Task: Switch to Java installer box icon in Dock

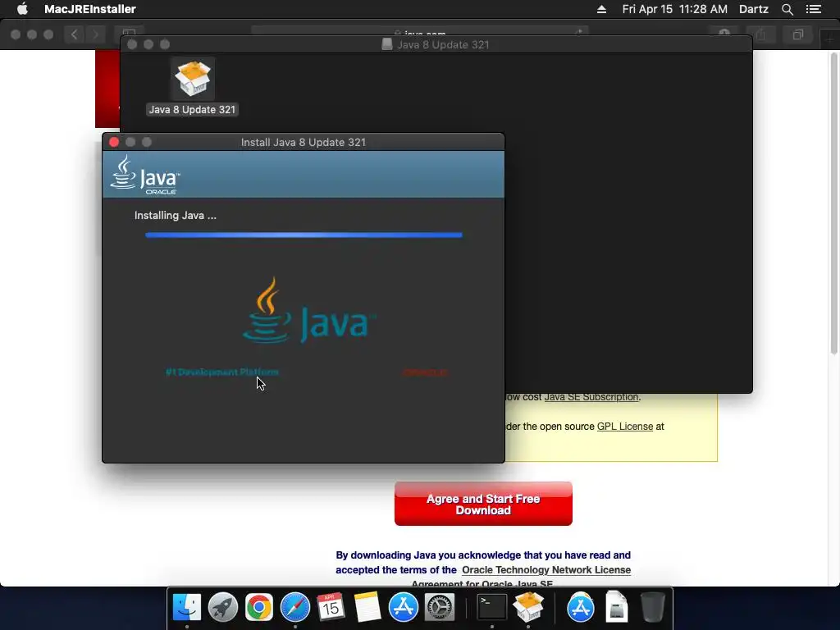Action: 528,608
